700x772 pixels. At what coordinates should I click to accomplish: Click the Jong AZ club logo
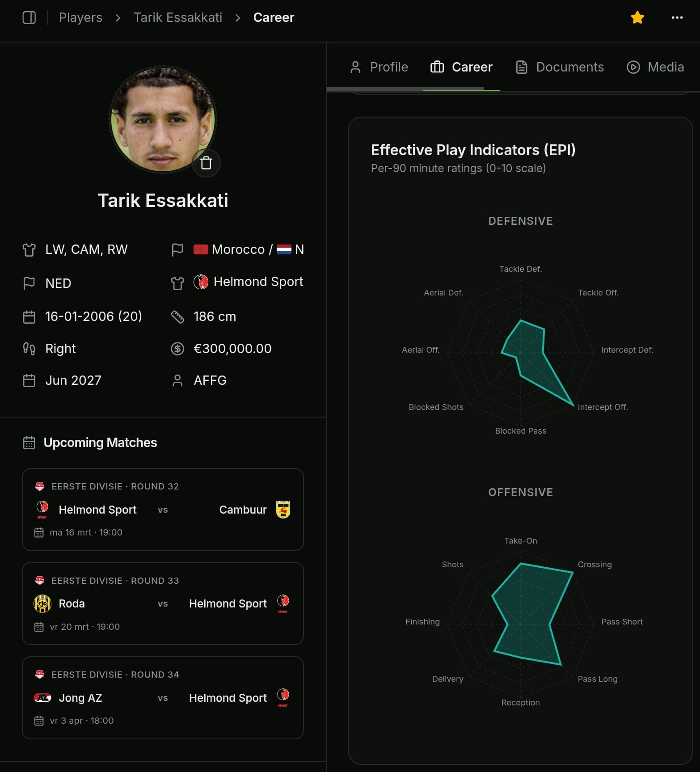pyautogui.click(x=42, y=698)
